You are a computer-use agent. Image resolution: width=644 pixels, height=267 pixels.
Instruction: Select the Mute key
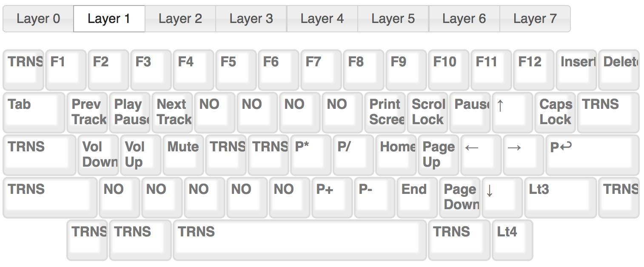[183, 155]
